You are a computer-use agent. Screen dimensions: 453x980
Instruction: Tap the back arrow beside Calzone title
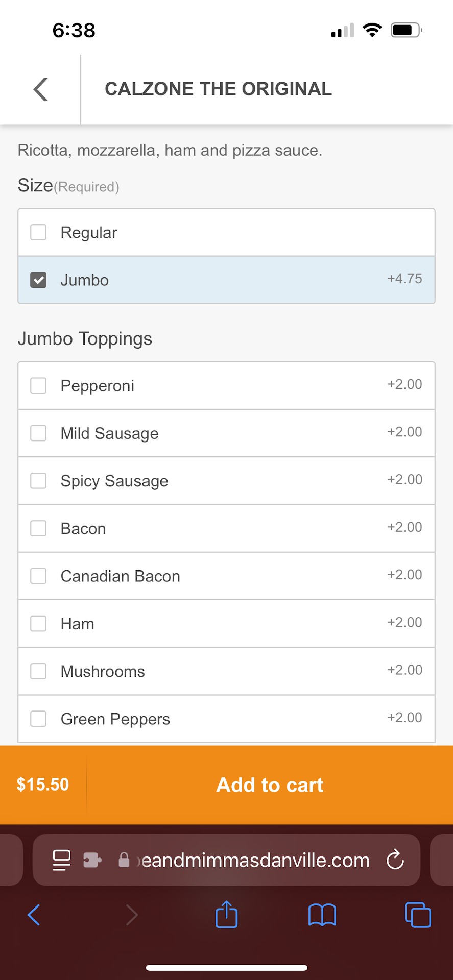tap(41, 90)
